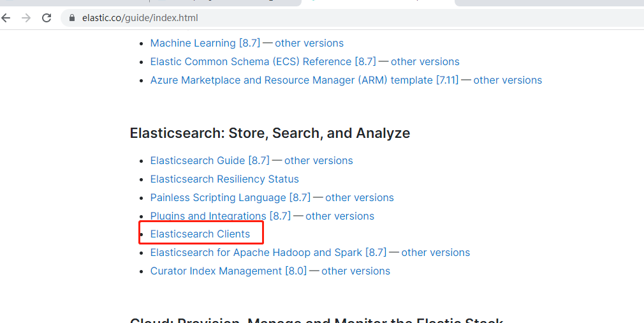The width and height of the screenshot is (644, 323).
Task: Open the Elasticsearch Guide [8.7] link
Action: tap(210, 161)
